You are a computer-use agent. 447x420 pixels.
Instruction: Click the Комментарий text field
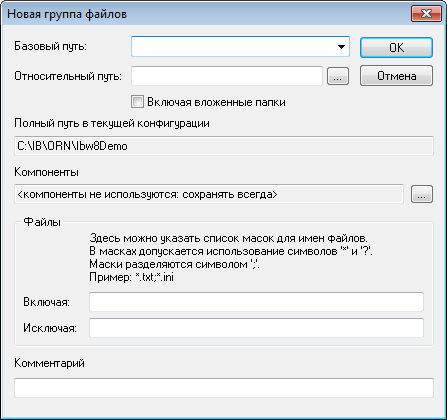tap(224, 388)
